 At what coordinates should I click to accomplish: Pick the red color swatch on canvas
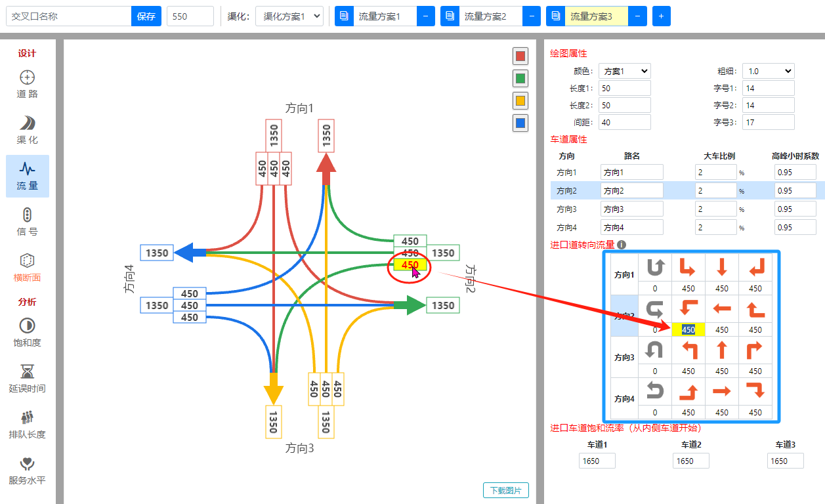coord(520,56)
